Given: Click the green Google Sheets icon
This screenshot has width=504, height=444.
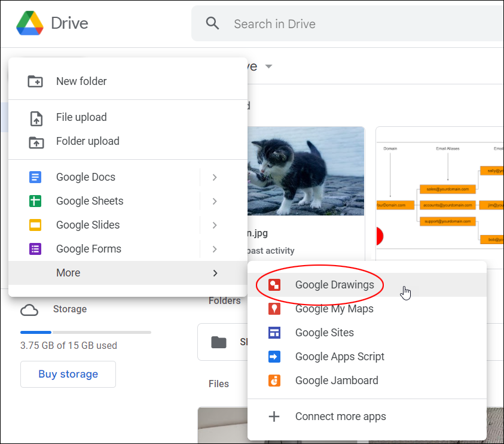Looking at the screenshot, I should point(35,201).
